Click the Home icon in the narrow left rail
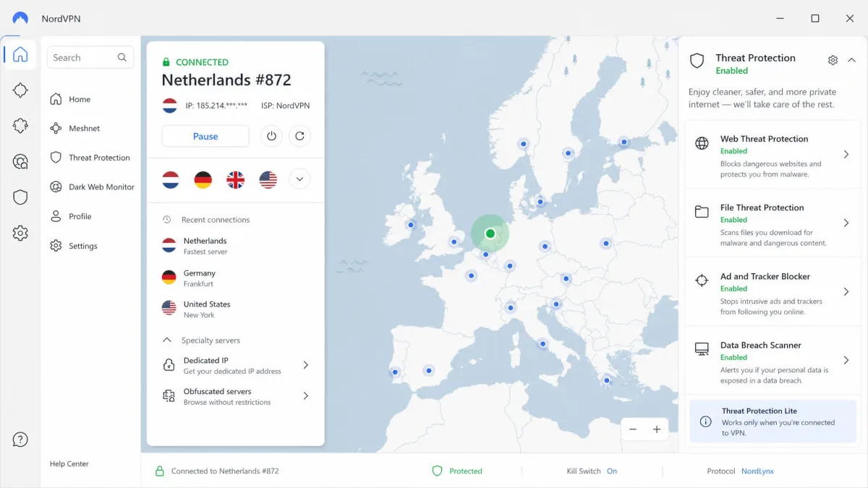The height and width of the screenshot is (488, 868). [x=20, y=54]
